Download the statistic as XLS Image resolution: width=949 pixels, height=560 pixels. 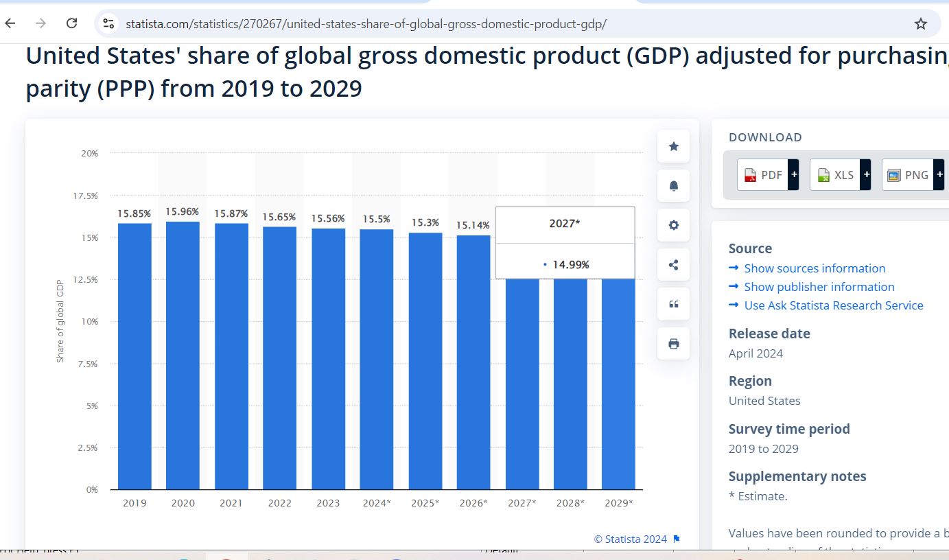(x=834, y=175)
